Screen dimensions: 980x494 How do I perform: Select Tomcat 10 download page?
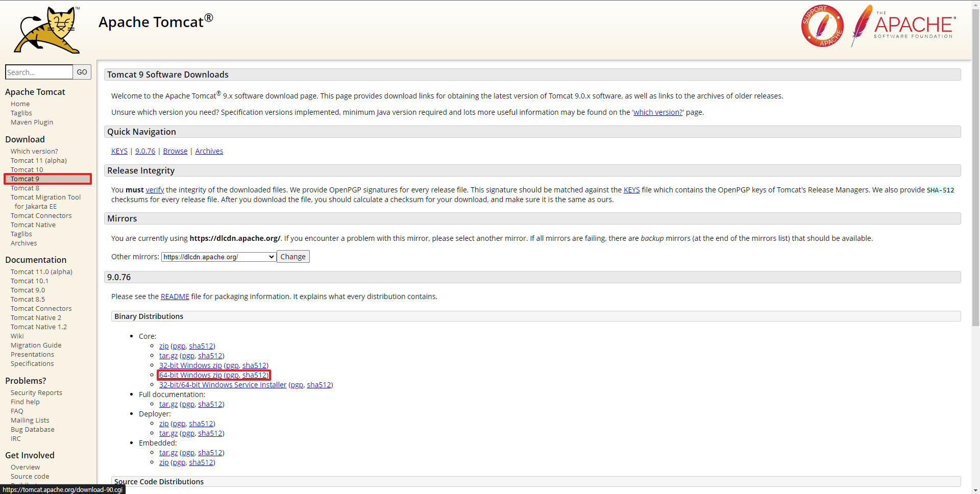pyautogui.click(x=27, y=169)
